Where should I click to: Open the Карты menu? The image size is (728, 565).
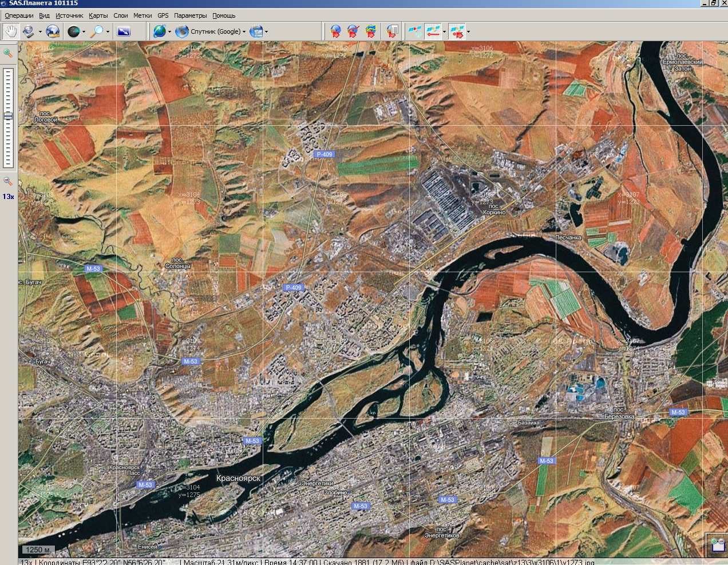tap(98, 15)
